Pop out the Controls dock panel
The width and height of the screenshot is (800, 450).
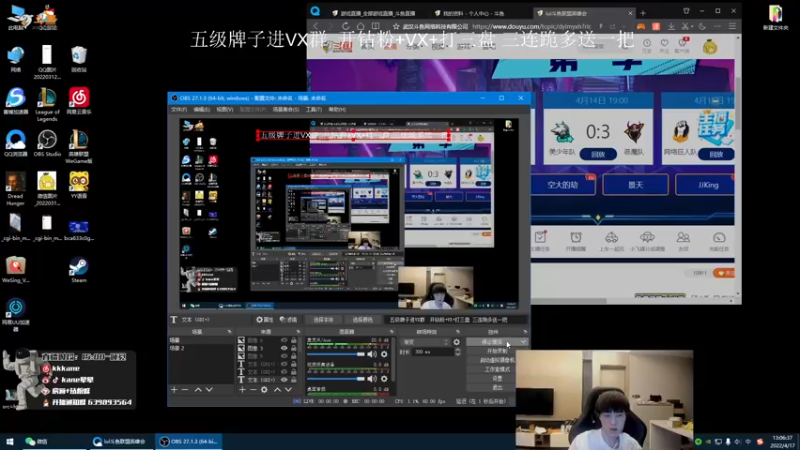point(525,332)
